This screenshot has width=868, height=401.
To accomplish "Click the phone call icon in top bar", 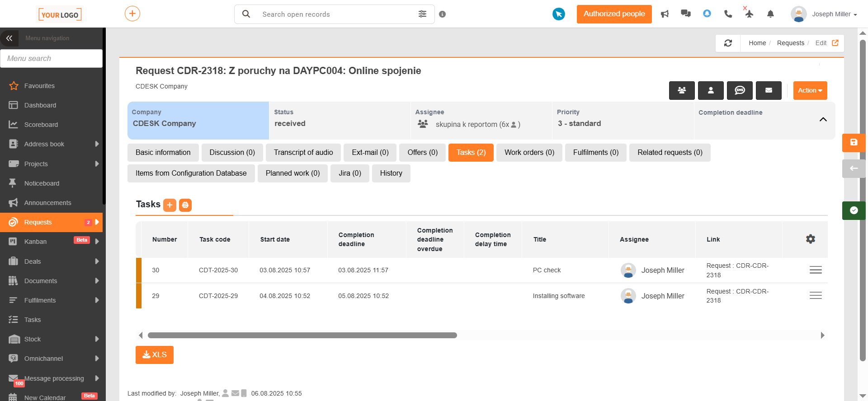I will pos(728,14).
